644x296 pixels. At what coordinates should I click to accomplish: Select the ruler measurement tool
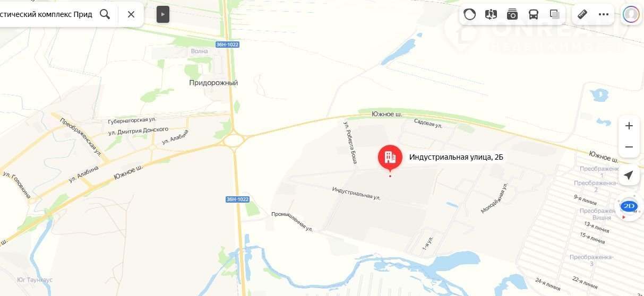[x=582, y=14]
